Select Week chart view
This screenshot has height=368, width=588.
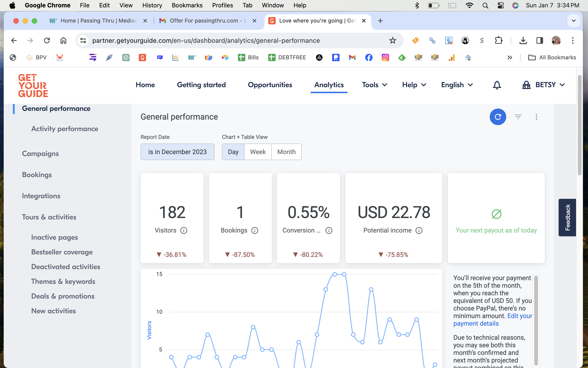[x=258, y=152]
